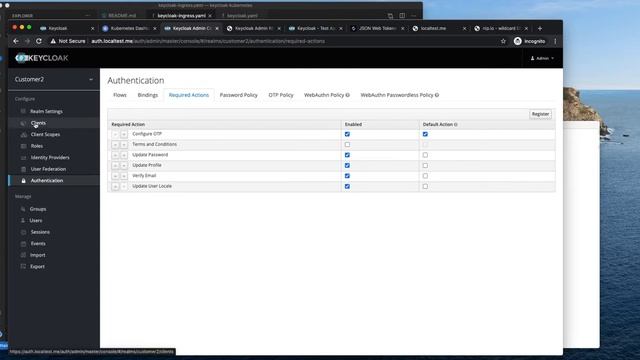
Task: Toggle Update User Locale Enabled checkbox
Action: [x=347, y=186]
